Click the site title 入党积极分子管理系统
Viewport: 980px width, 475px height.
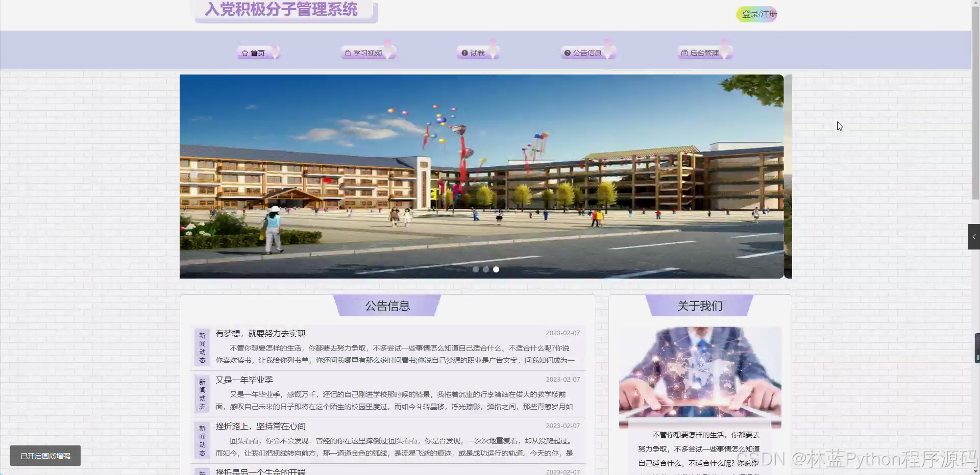tap(281, 9)
